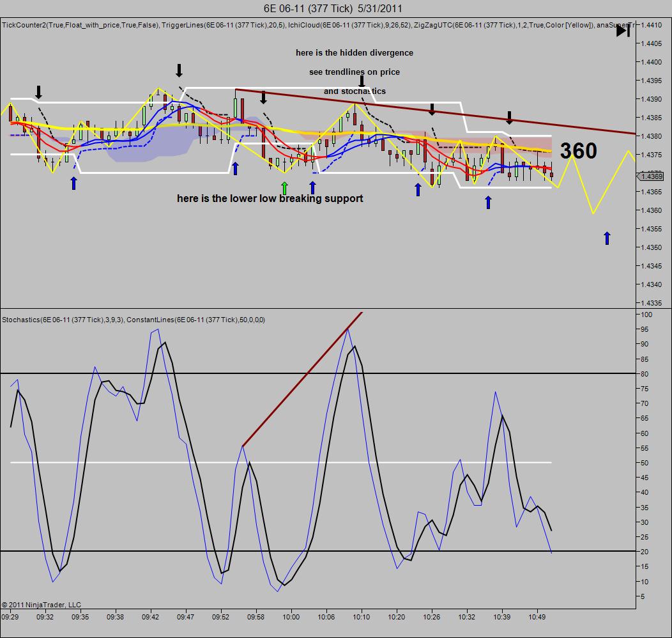Viewport: 672px width, 638px height.
Task: Click the 1.4400 price axis label
Action: coord(652,62)
